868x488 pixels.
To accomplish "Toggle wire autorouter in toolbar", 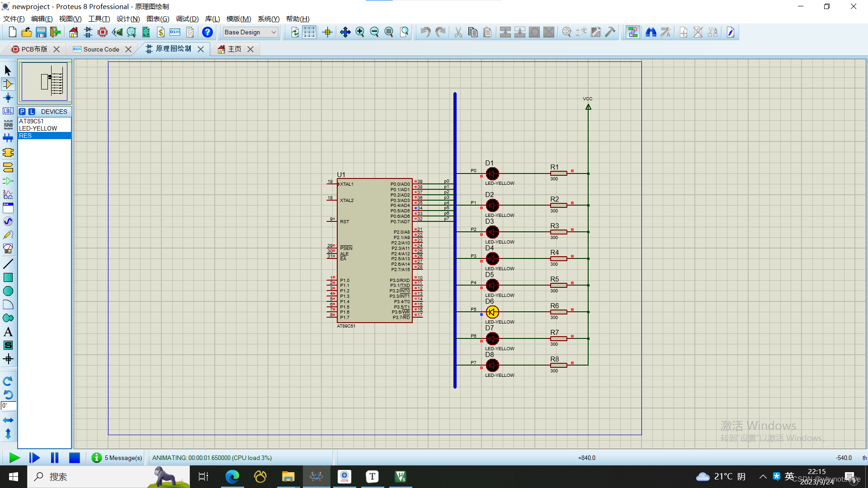I will pos(632,32).
